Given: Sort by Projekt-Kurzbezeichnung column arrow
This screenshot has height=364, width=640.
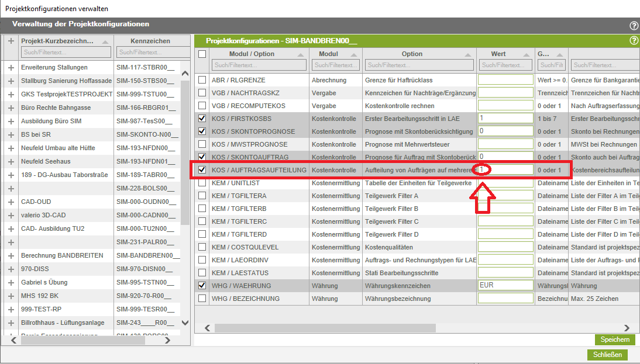Looking at the screenshot, I should (x=105, y=41).
